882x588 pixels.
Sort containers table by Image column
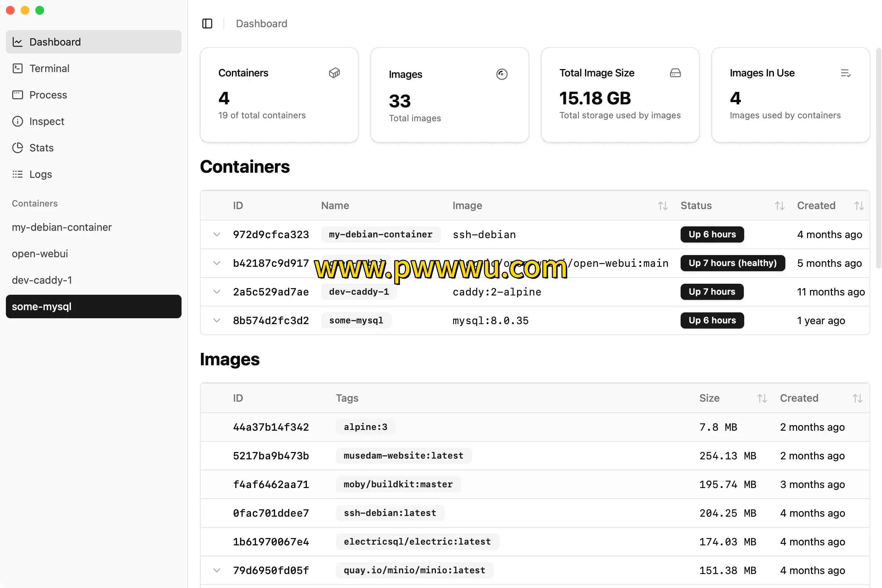click(x=663, y=205)
